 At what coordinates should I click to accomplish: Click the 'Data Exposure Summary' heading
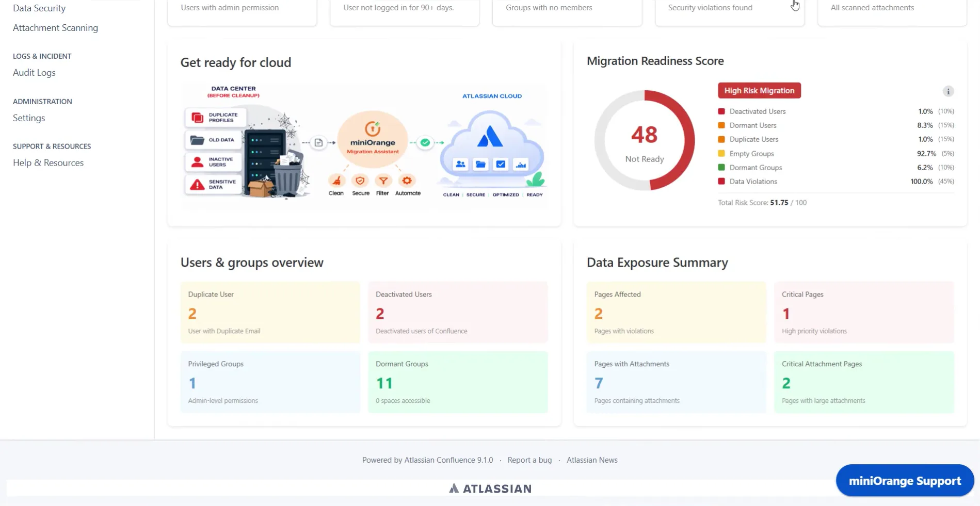(x=657, y=263)
